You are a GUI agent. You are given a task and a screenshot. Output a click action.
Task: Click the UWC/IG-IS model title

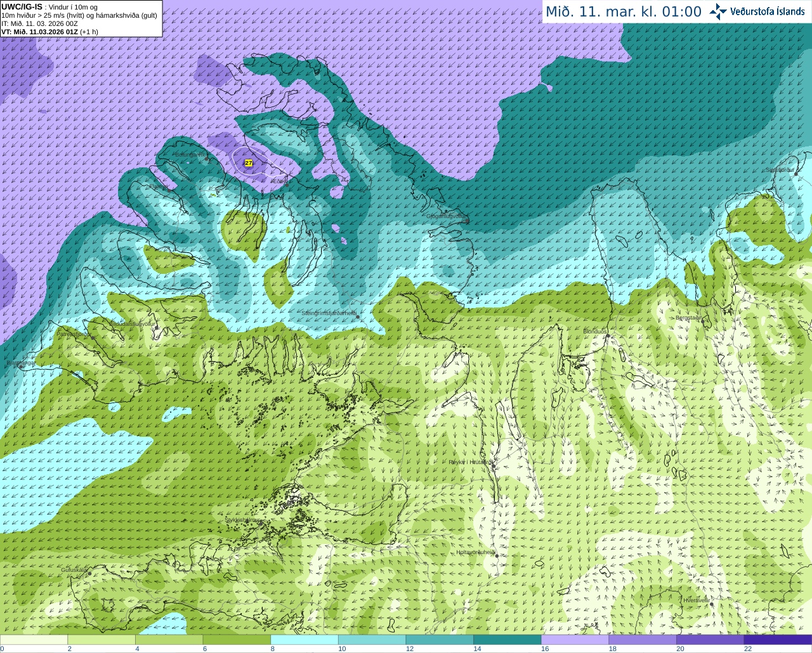click(x=22, y=6)
